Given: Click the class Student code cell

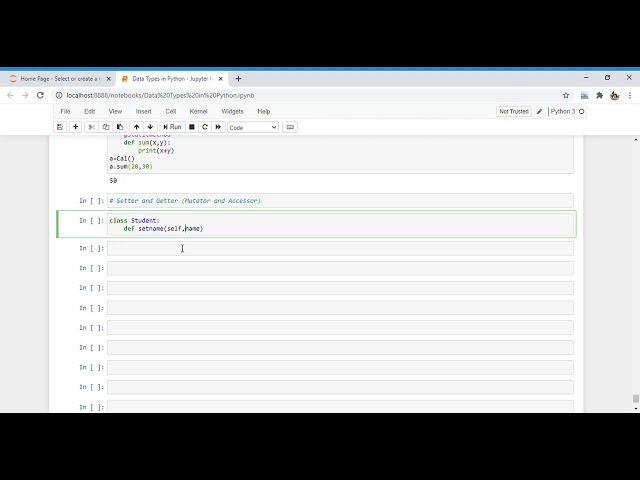Looking at the screenshot, I should (x=340, y=224).
